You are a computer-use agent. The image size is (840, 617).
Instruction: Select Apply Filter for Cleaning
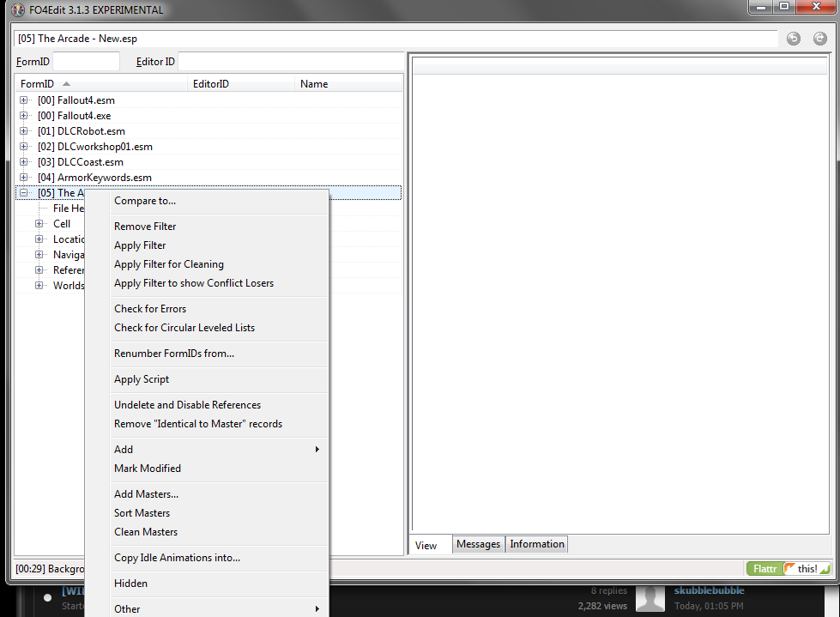point(169,263)
